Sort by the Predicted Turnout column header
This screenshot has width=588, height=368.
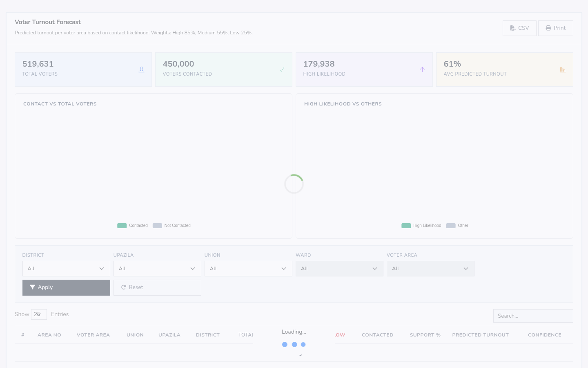480,335
